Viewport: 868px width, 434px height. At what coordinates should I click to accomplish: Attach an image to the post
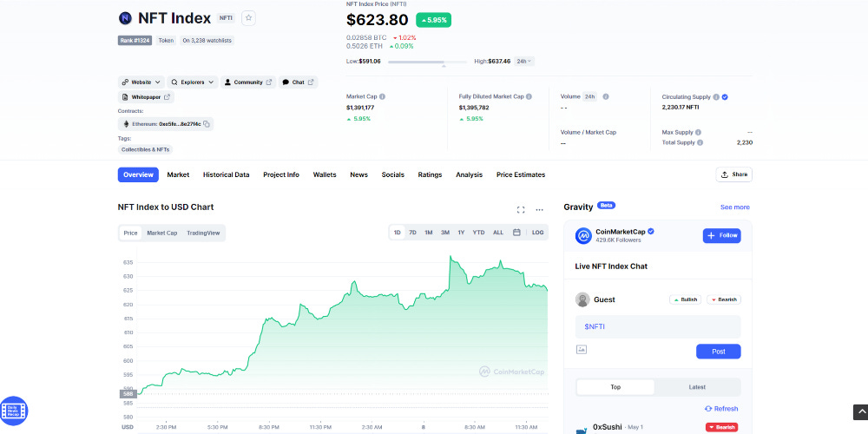582,349
